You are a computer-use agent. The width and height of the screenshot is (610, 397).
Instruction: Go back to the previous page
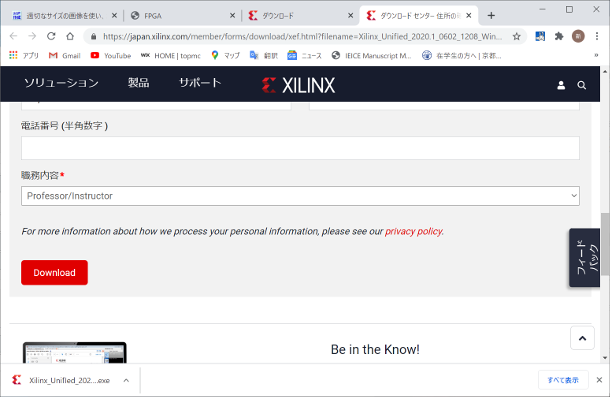(x=14, y=36)
